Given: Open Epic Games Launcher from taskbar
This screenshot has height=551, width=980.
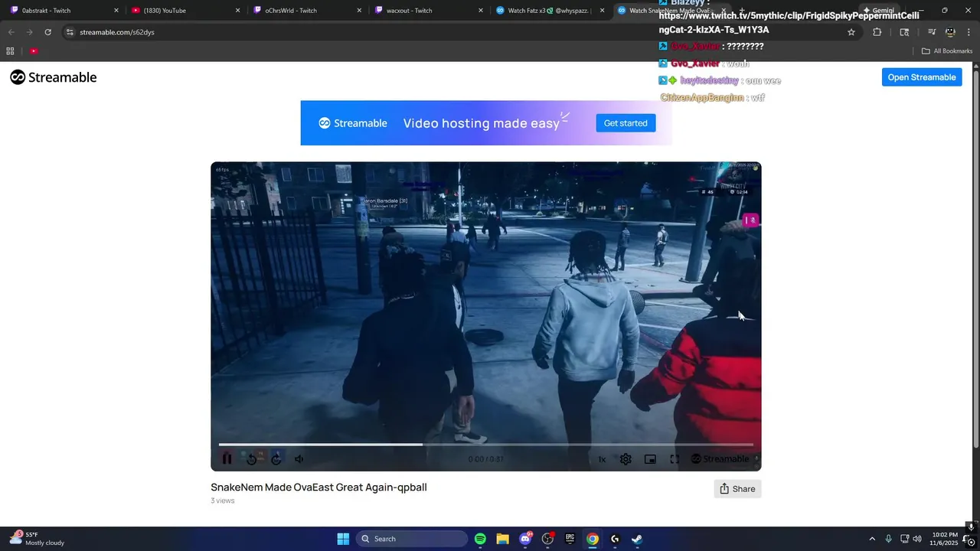Looking at the screenshot, I should click(570, 539).
